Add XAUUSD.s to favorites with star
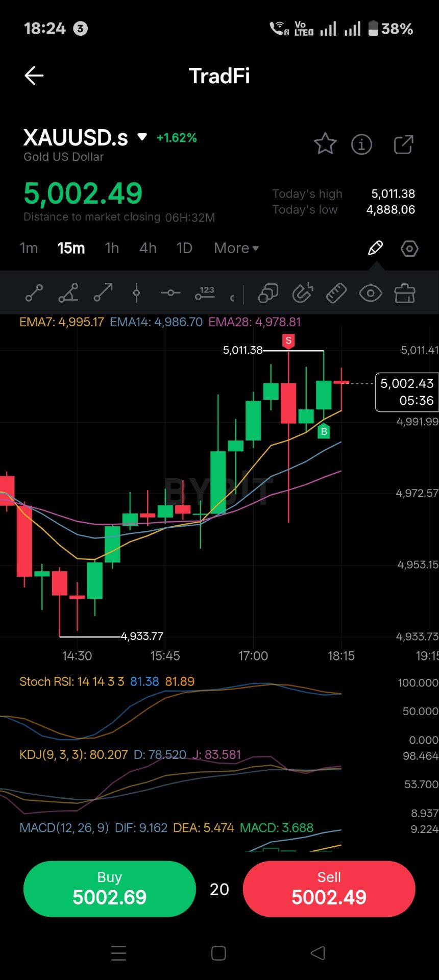The width and height of the screenshot is (439, 980). pyautogui.click(x=325, y=144)
